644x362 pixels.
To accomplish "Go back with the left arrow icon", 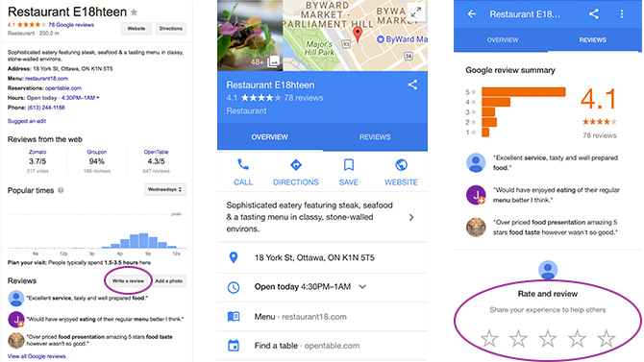I will (x=472, y=14).
